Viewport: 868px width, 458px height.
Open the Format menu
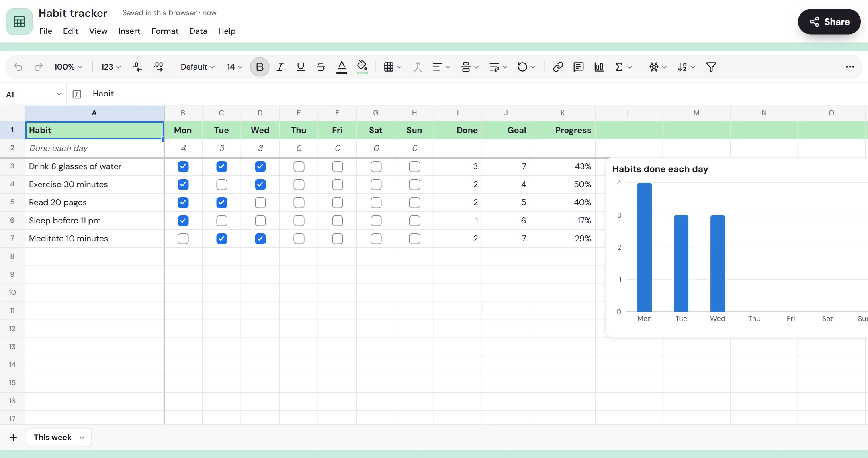coord(165,31)
